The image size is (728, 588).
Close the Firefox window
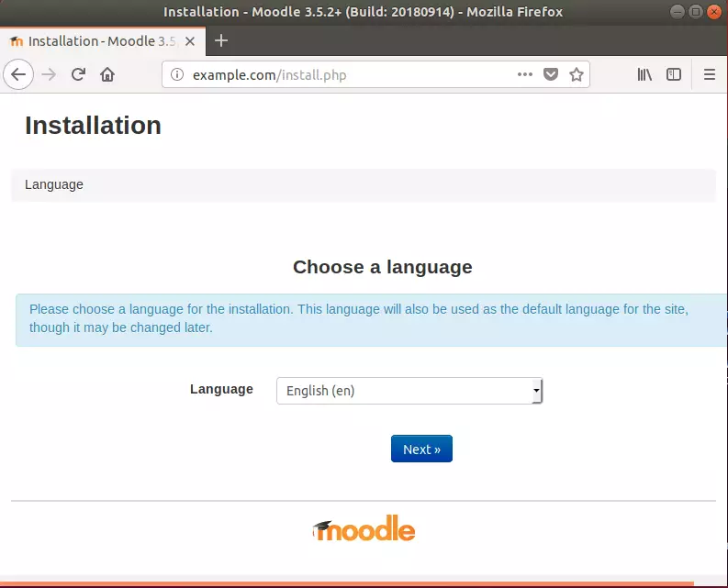[x=714, y=12]
